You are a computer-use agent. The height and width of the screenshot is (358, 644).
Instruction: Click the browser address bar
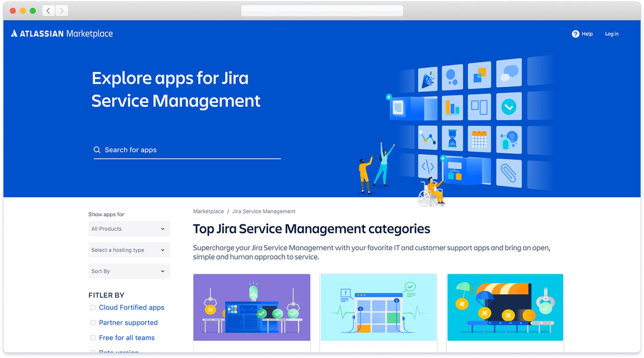[x=322, y=11]
